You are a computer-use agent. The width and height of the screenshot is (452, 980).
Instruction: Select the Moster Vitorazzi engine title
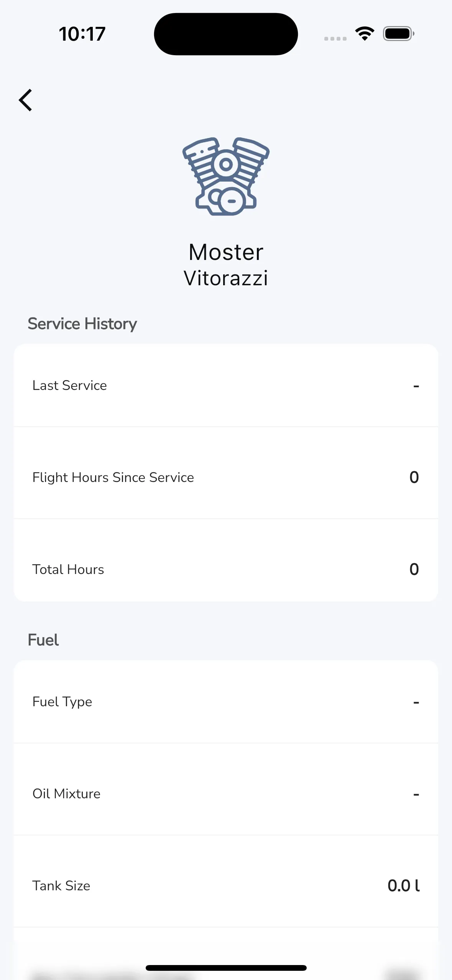(x=226, y=265)
